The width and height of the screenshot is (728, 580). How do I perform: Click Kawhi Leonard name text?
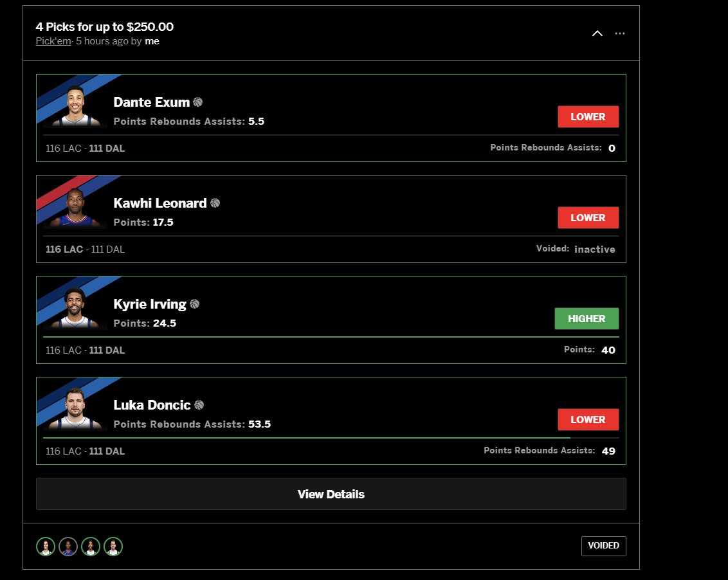coord(159,203)
